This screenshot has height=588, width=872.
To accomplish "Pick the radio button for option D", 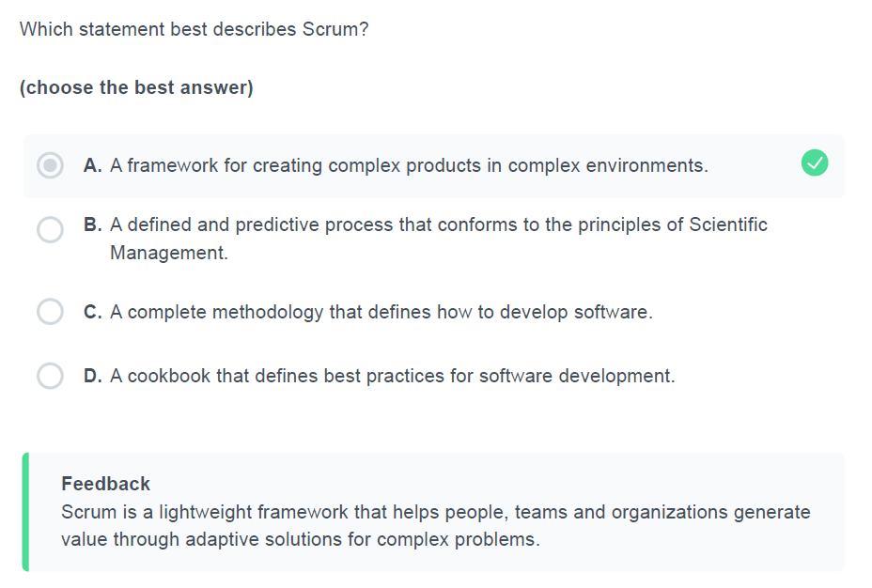I will pyautogui.click(x=50, y=376).
